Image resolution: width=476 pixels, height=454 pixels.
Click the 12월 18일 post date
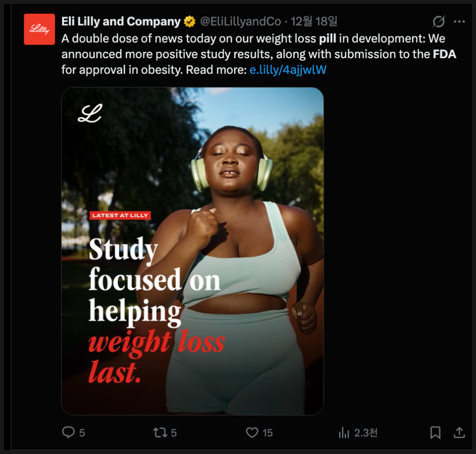click(x=314, y=22)
